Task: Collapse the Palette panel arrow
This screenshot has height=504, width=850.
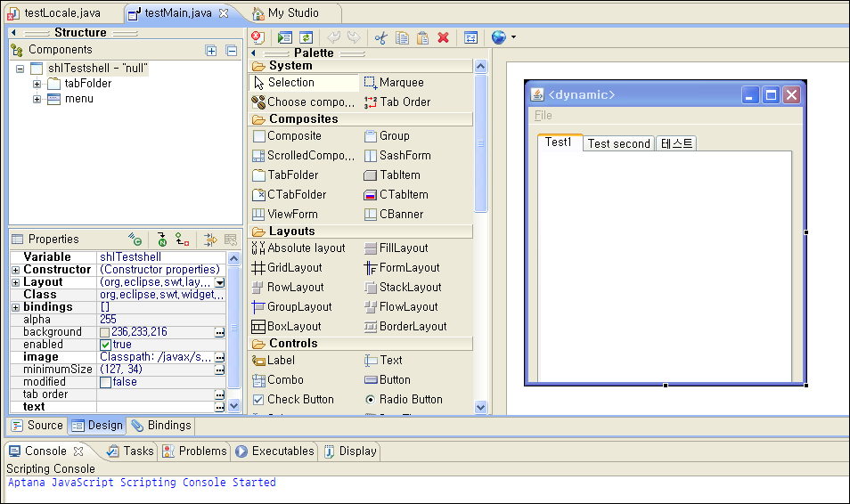Action: (254, 53)
